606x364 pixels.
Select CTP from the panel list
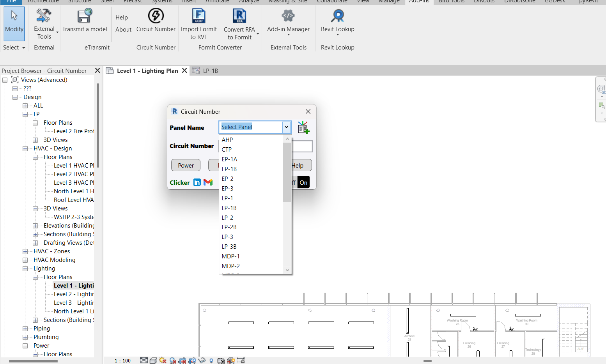point(251,149)
